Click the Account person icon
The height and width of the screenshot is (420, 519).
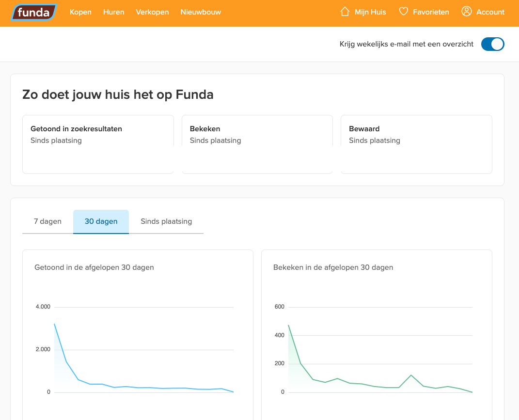click(x=466, y=11)
